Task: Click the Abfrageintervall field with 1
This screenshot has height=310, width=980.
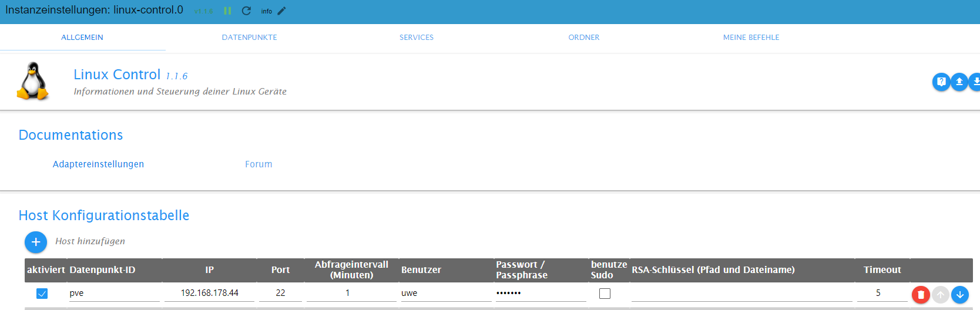Action: (351, 293)
